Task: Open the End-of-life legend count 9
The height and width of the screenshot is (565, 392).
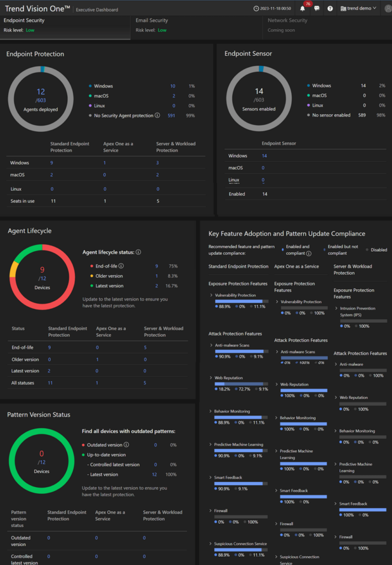Action: (157, 266)
